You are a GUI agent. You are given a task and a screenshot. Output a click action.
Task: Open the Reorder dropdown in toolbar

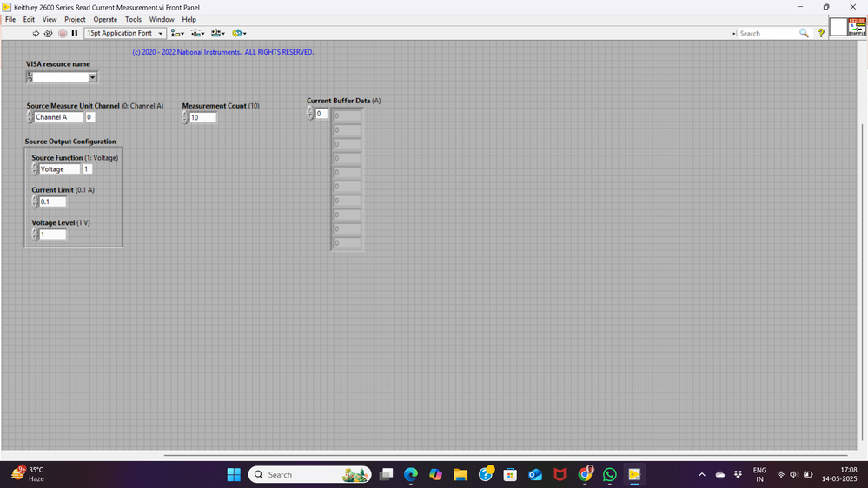click(x=239, y=33)
